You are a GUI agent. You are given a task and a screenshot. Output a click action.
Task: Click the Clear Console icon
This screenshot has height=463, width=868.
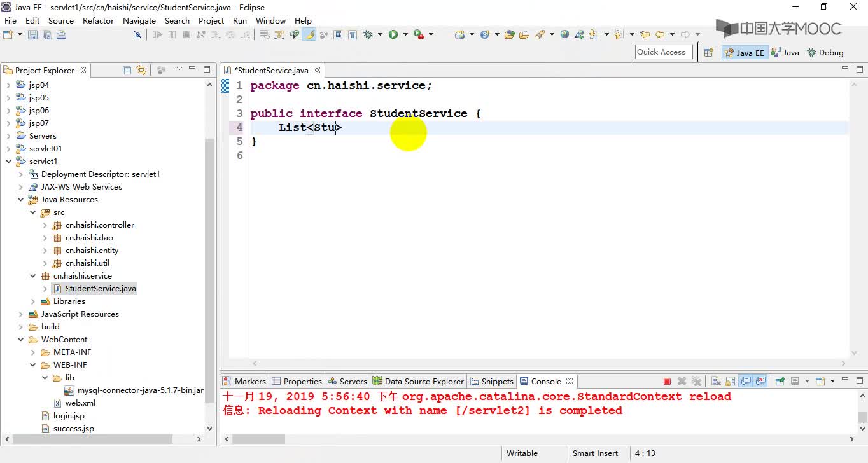coord(716,381)
